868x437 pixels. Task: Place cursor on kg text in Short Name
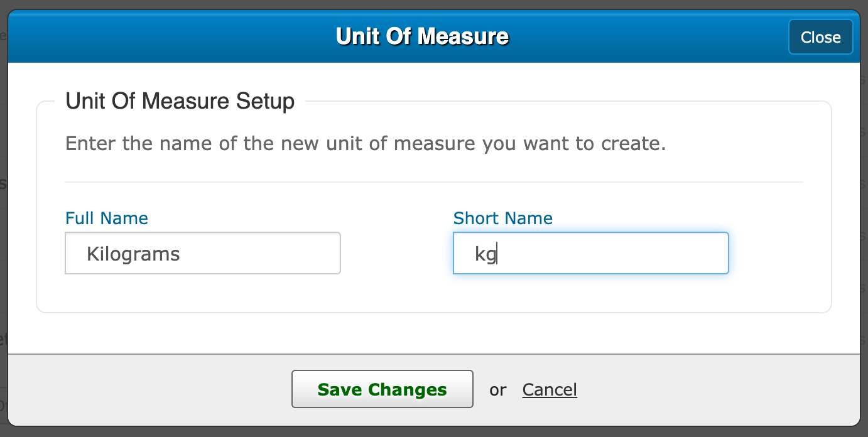pos(486,254)
